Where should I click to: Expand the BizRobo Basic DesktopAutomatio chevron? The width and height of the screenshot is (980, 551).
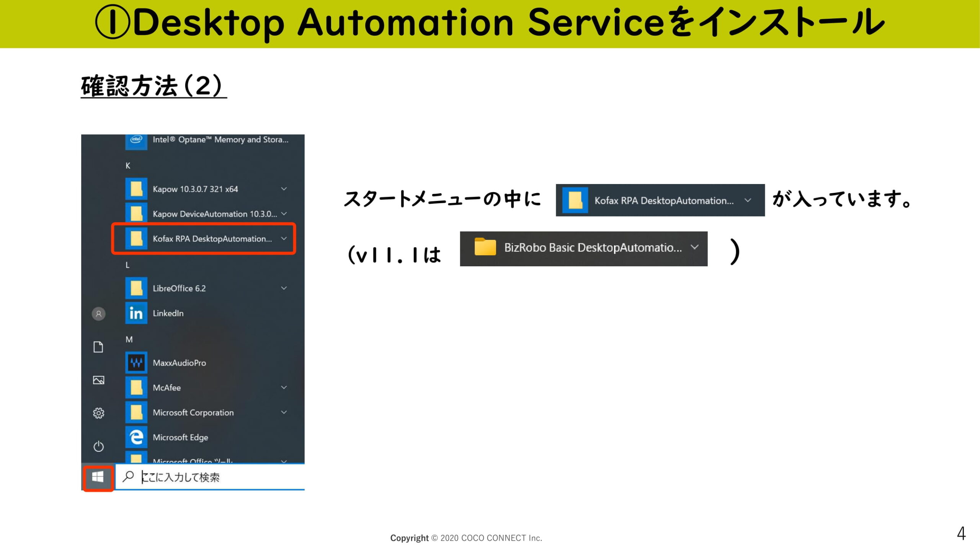[x=694, y=247]
